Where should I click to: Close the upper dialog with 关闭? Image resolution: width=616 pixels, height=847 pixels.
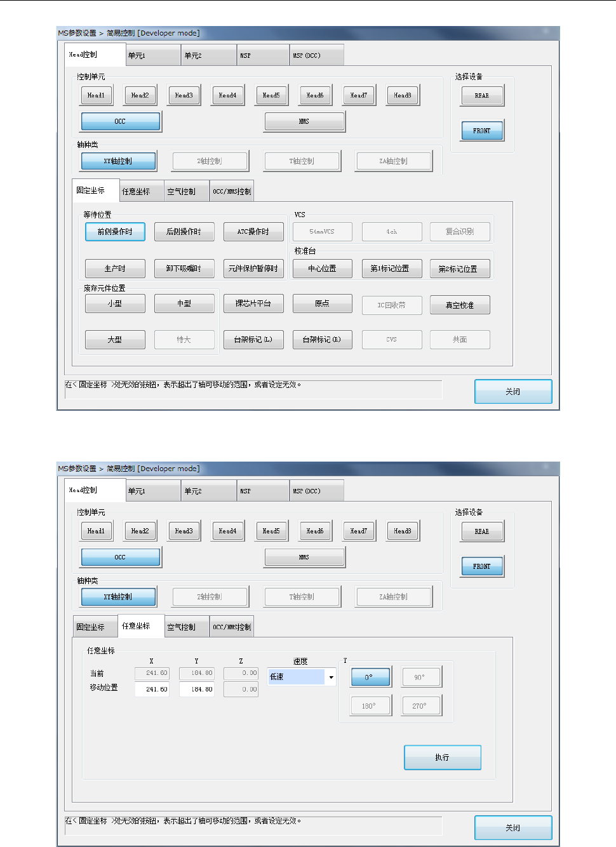click(x=513, y=392)
